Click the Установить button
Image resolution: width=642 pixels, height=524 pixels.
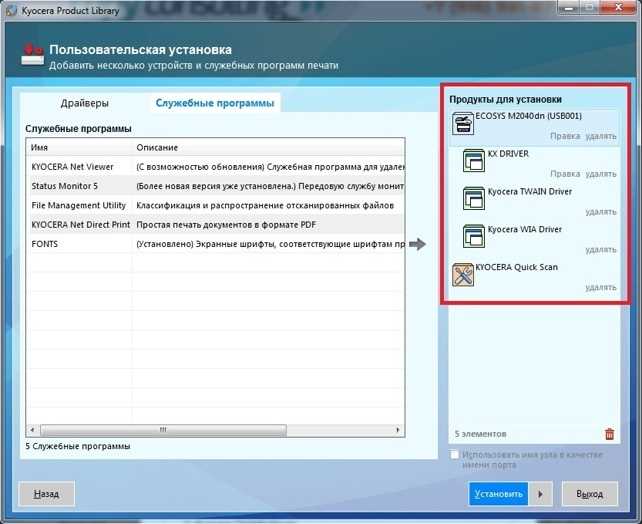498,494
